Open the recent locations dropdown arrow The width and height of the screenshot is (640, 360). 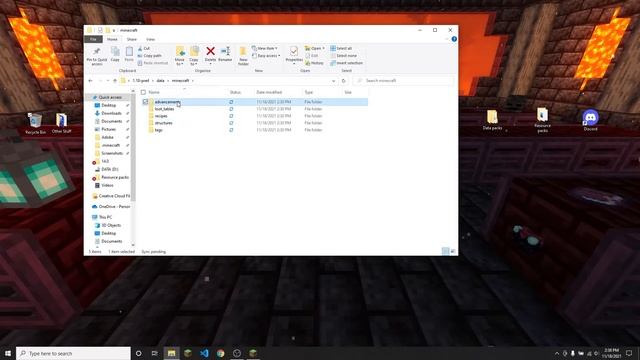[107, 81]
